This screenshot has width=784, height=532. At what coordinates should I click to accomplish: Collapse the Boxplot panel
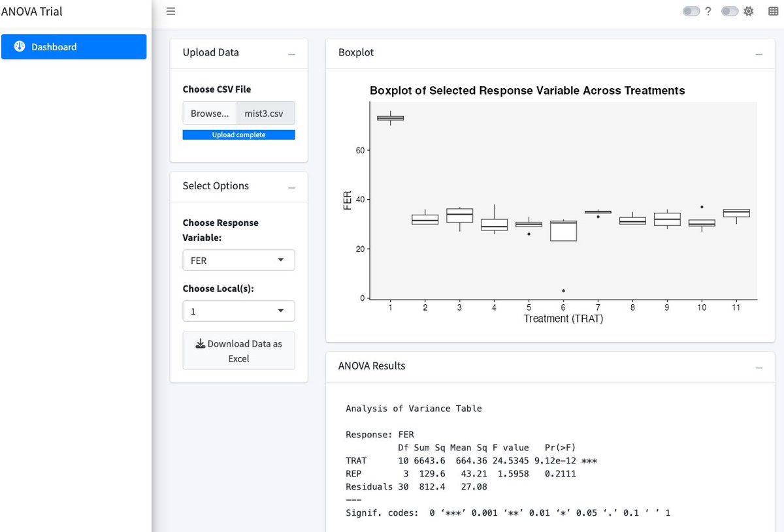(759, 55)
